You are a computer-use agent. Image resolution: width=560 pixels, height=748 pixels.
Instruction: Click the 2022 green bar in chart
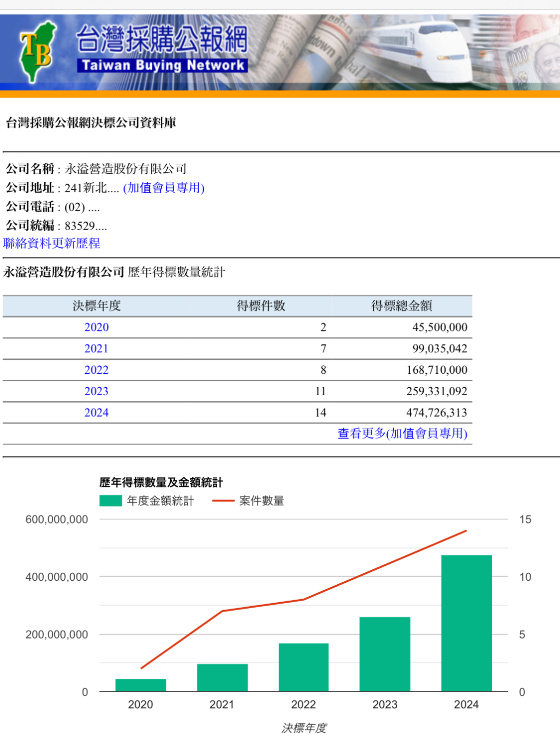[x=303, y=667]
